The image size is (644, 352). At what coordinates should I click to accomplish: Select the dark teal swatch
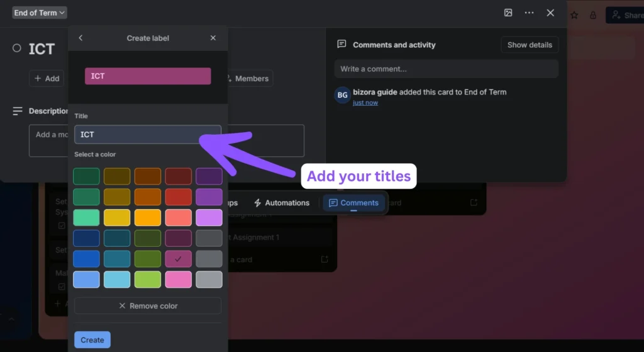point(117,238)
